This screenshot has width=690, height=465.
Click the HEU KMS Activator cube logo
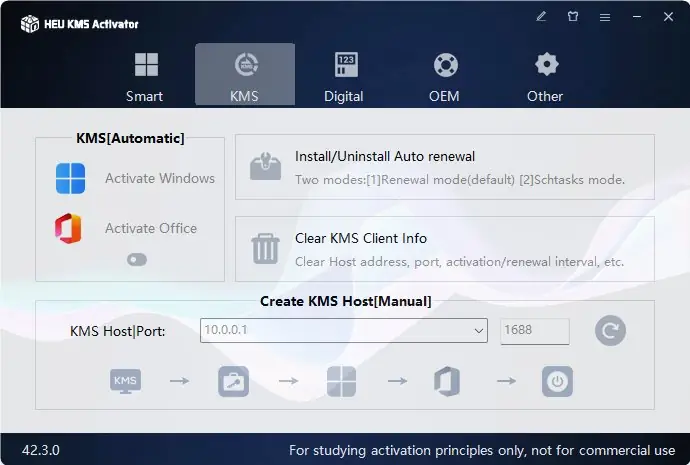(30, 24)
